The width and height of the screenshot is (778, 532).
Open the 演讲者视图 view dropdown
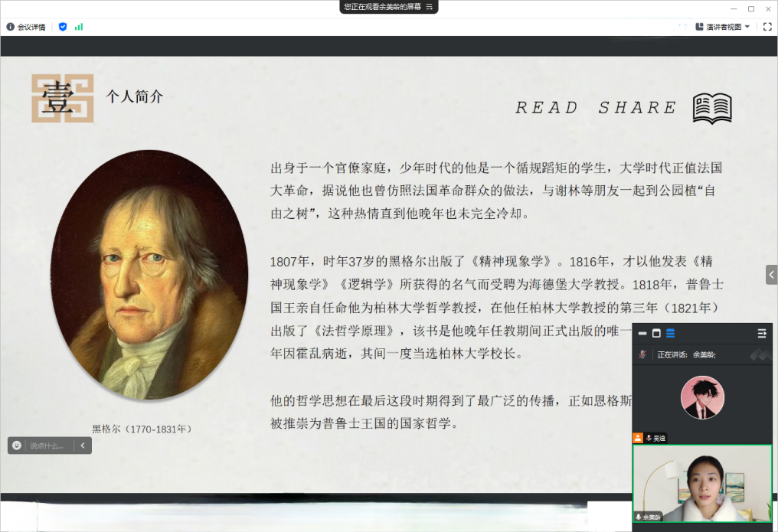click(x=723, y=27)
